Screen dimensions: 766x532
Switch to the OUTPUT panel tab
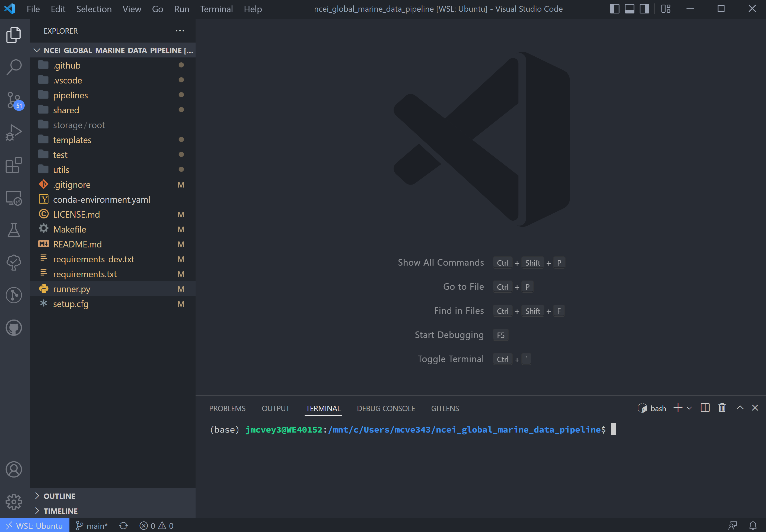276,408
